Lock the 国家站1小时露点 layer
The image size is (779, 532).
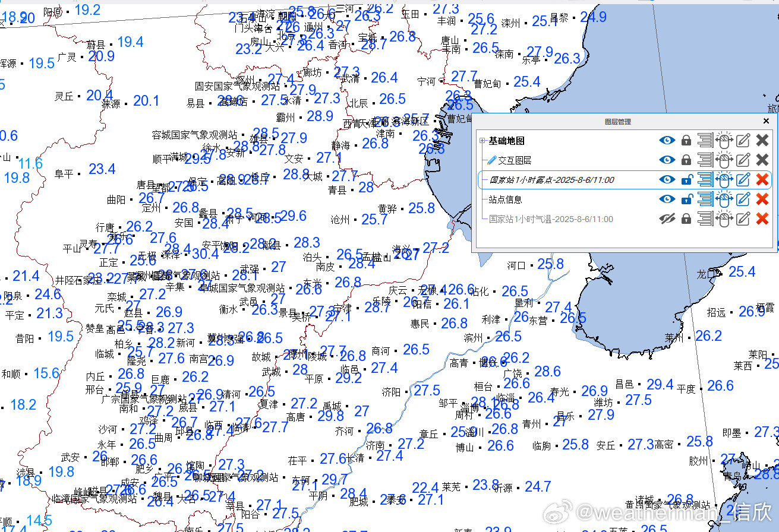[x=686, y=180]
